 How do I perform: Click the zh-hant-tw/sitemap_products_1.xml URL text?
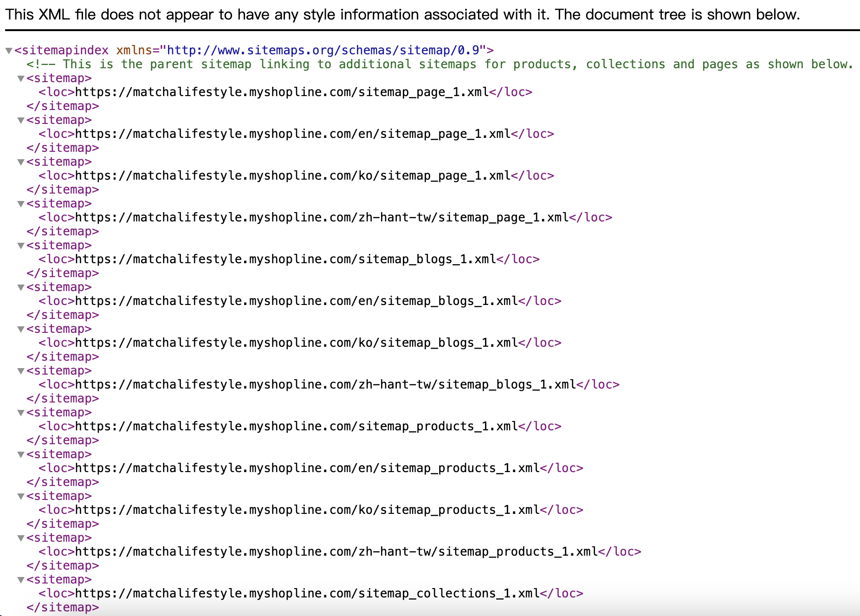(x=336, y=551)
